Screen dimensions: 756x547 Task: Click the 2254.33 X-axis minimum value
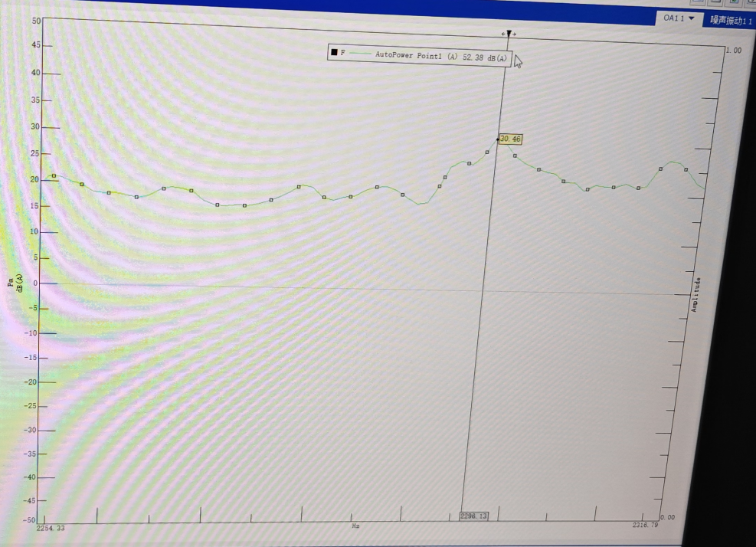(x=51, y=528)
